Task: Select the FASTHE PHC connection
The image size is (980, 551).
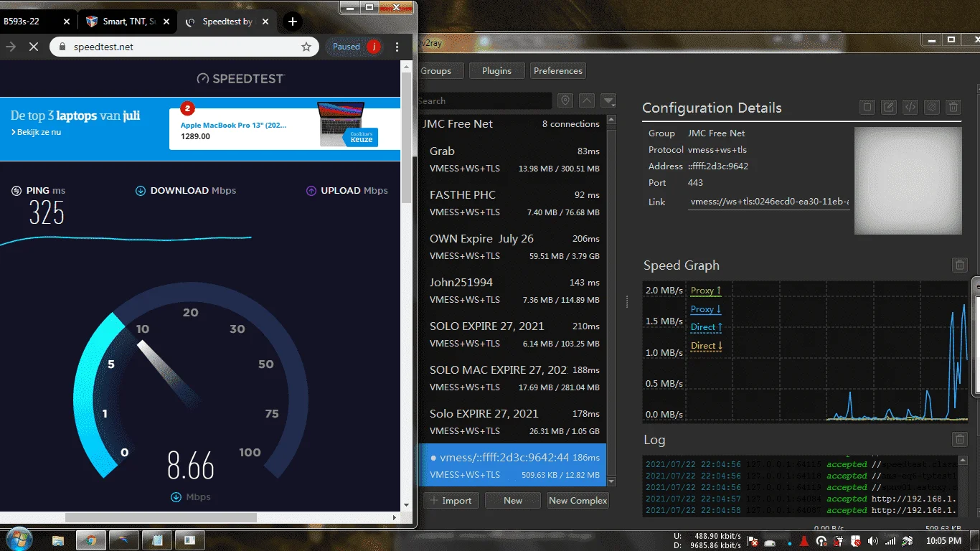Action: (512, 203)
